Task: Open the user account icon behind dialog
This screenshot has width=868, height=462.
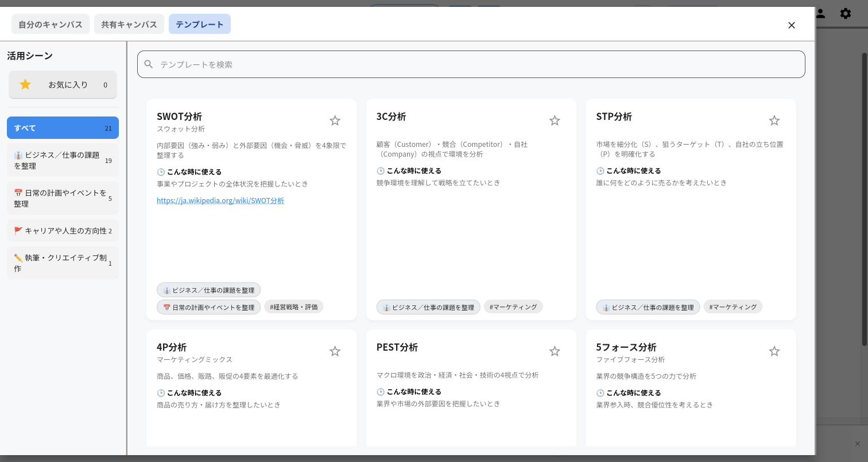Action: pyautogui.click(x=821, y=13)
